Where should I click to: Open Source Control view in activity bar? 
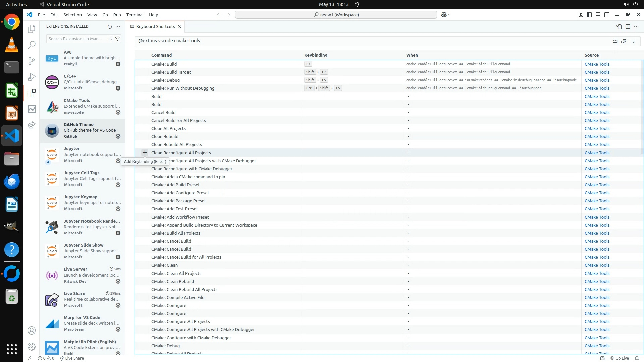tap(32, 61)
